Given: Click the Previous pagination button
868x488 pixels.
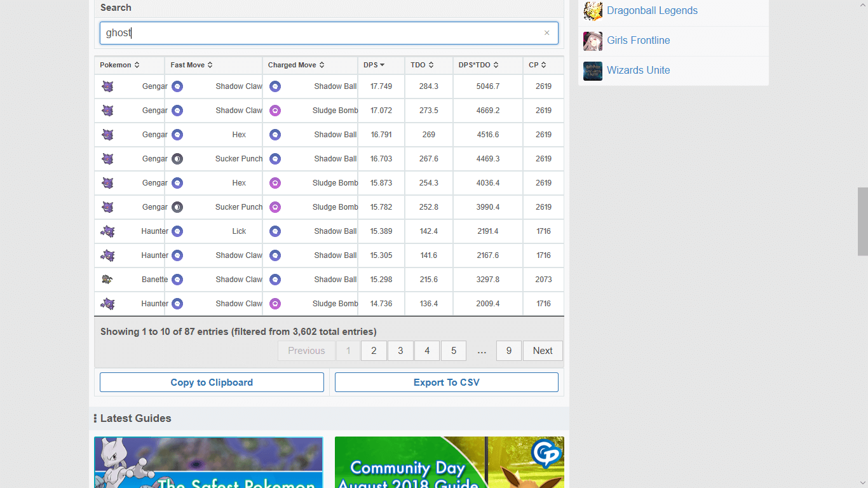Looking at the screenshot, I should 306,351.
